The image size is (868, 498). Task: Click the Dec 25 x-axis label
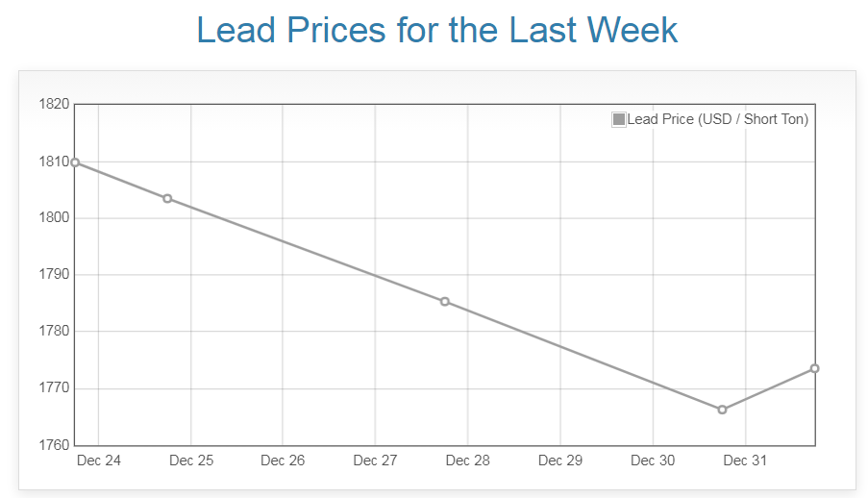tap(191, 461)
